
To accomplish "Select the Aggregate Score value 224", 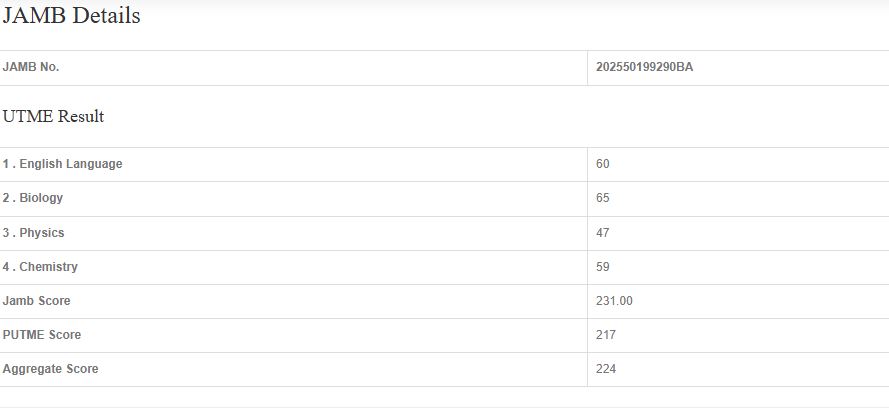I will coord(606,369).
